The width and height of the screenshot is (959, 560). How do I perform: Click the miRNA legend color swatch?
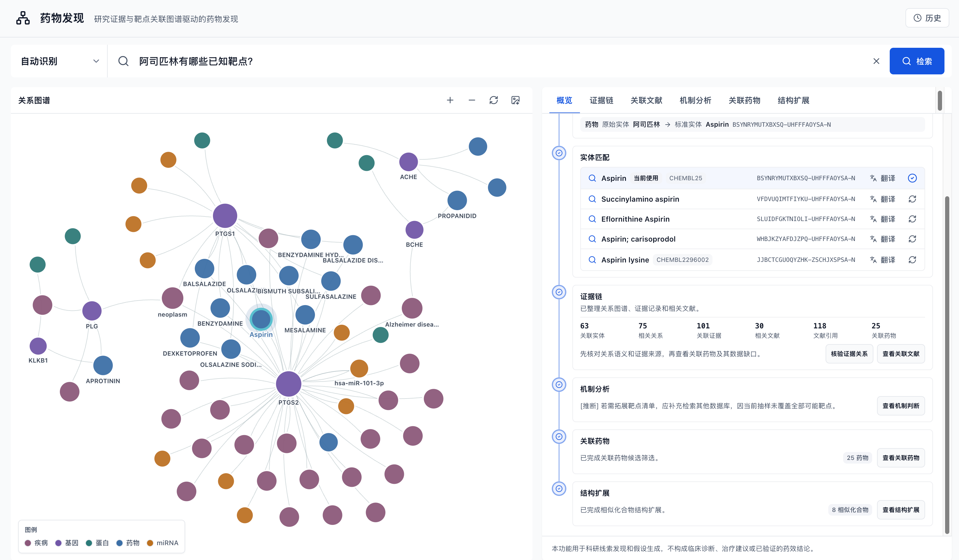(x=150, y=543)
